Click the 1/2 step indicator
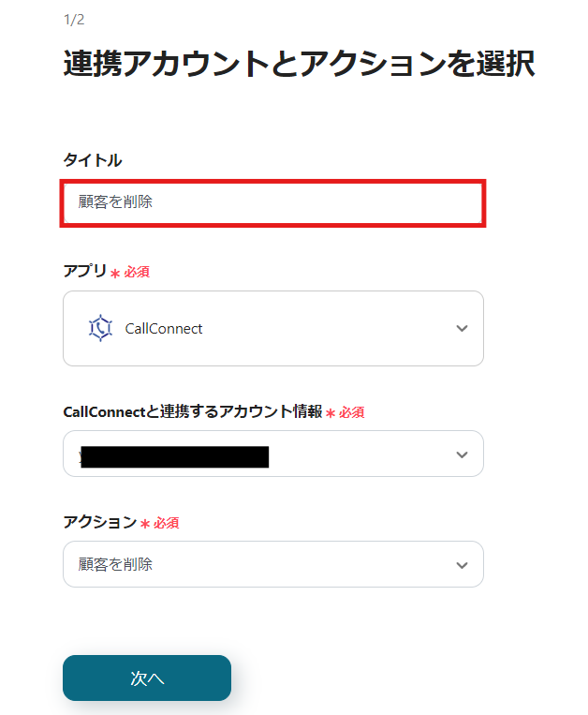588x715 pixels. pos(74,20)
